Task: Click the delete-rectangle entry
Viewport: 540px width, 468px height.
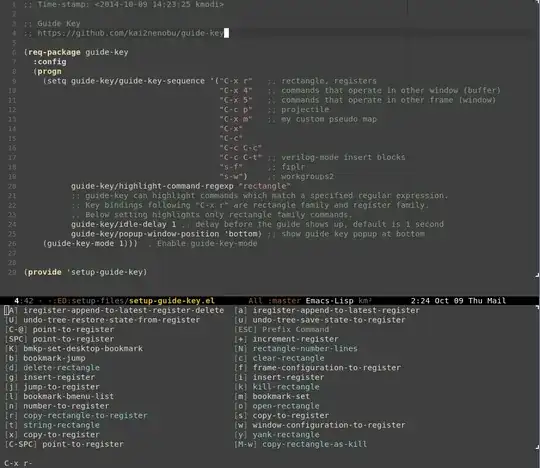Action: click(x=52, y=368)
